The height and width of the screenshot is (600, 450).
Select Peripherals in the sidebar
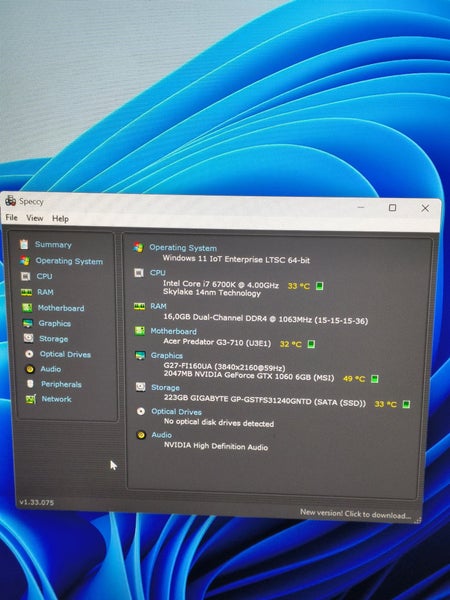[x=61, y=384]
